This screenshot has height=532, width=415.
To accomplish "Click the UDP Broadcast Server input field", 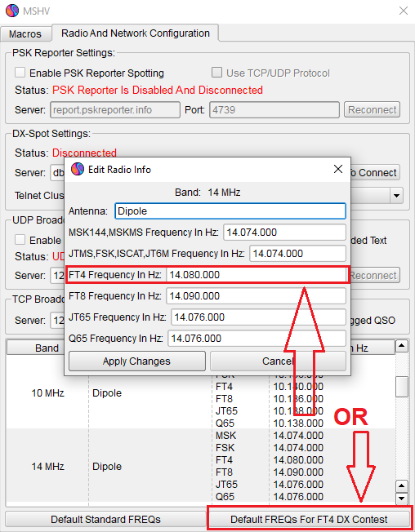I will 57,275.
